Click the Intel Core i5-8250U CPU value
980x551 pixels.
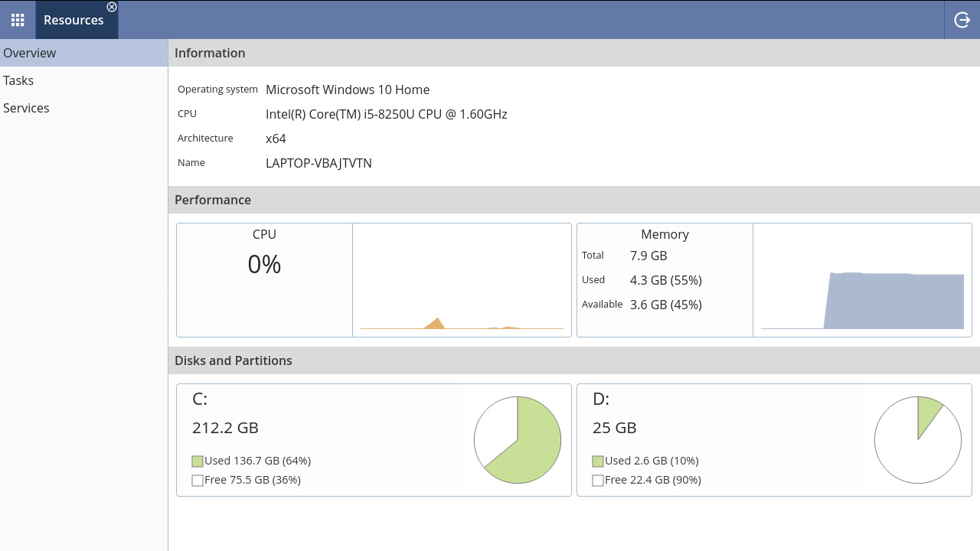click(387, 114)
